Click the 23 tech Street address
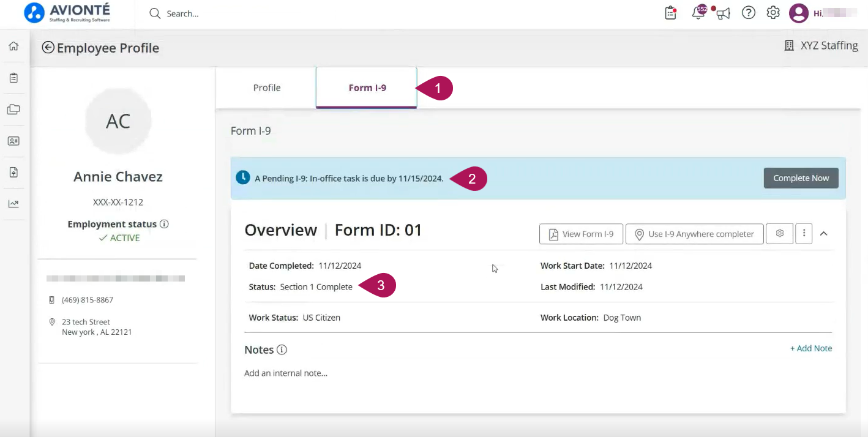868x437 pixels. 97,327
